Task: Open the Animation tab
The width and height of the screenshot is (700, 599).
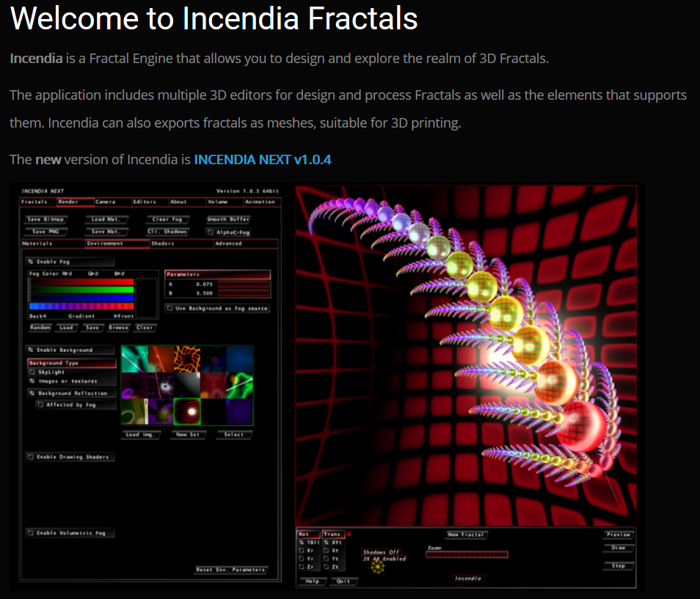Action: [262, 202]
